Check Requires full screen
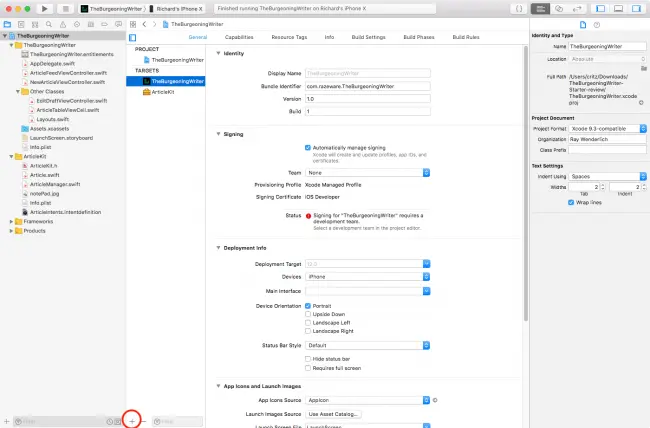This screenshot has width=650, height=428. pyautogui.click(x=308, y=368)
